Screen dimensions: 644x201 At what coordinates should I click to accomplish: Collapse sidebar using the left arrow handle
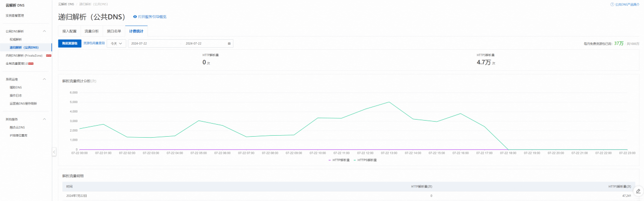point(54,152)
